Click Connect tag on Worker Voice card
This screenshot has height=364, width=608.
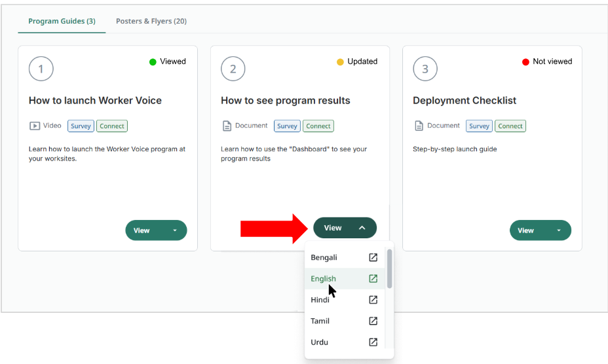coord(111,126)
